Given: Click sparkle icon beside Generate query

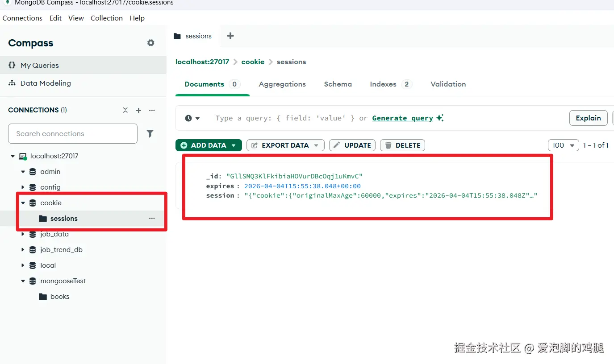Looking at the screenshot, I should [x=440, y=118].
